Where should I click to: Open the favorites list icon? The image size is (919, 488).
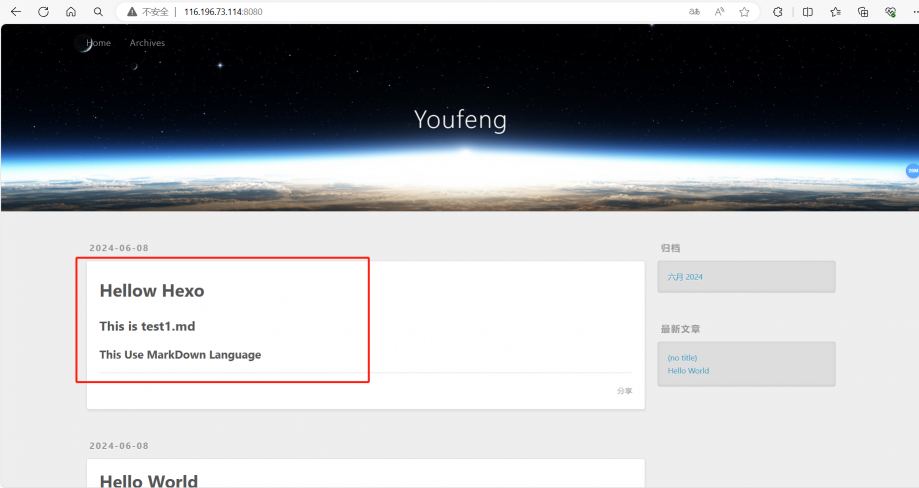tap(835, 12)
